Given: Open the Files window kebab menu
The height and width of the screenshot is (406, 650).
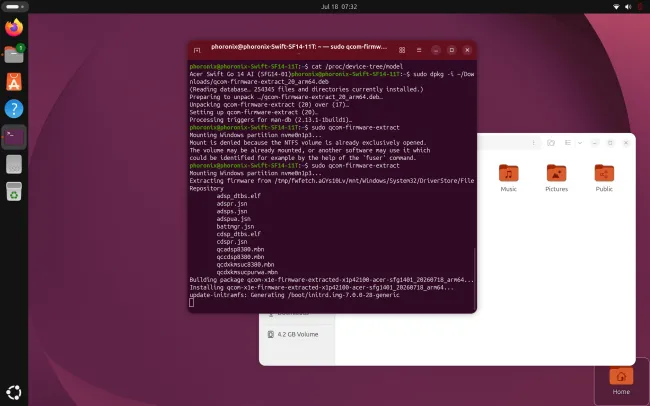Looking at the screenshot, I should coord(534,143).
